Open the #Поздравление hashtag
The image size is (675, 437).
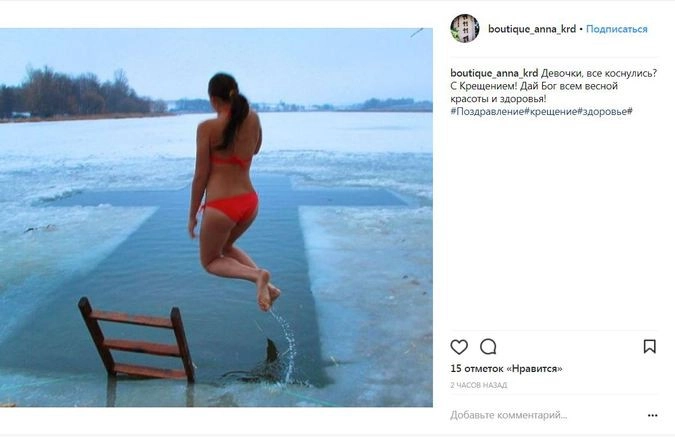point(484,111)
